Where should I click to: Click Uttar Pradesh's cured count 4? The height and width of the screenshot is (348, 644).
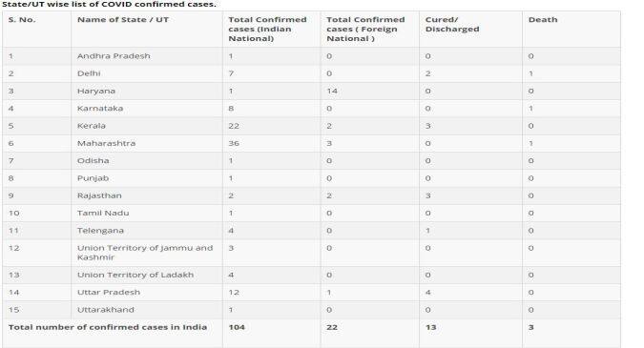tap(428, 292)
